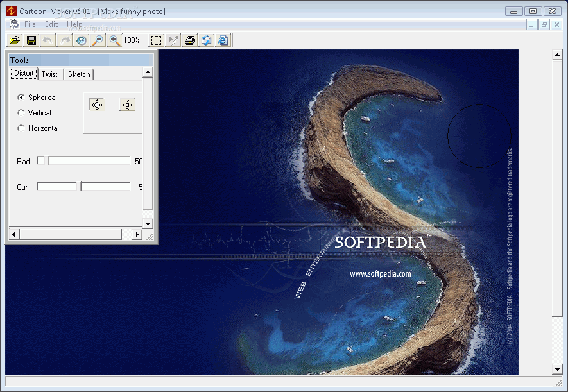The height and width of the screenshot is (392, 568).
Task: Print the photo using the printer icon
Action: click(190, 40)
